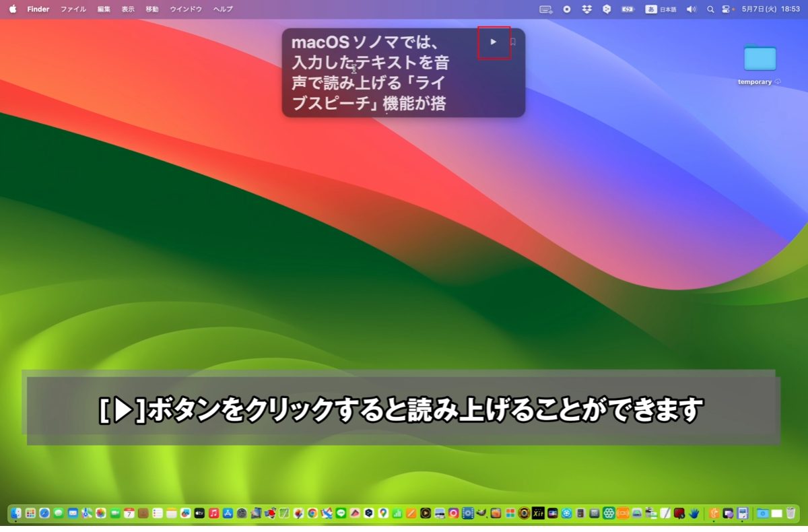Click the screen recording status icon

point(567,9)
